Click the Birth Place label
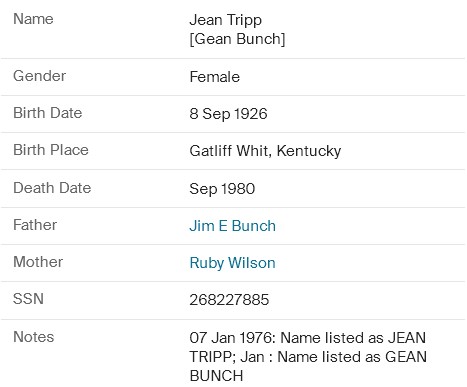 pos(51,150)
